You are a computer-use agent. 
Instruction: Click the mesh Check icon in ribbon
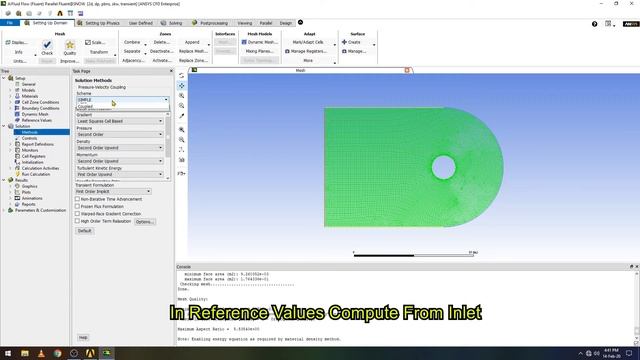pyautogui.click(x=47, y=44)
